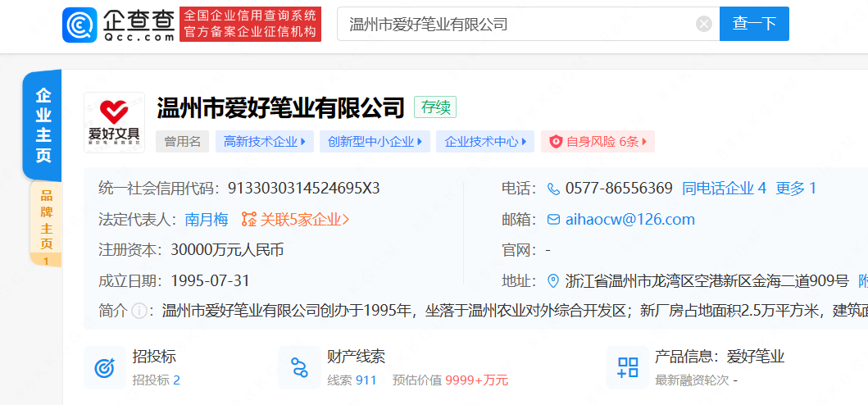Click the phone icon next to 0577-86556369
The width and height of the screenshot is (868, 405).
(553, 189)
